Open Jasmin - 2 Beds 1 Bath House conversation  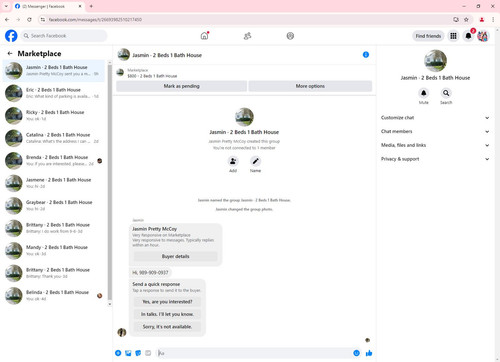point(54,70)
